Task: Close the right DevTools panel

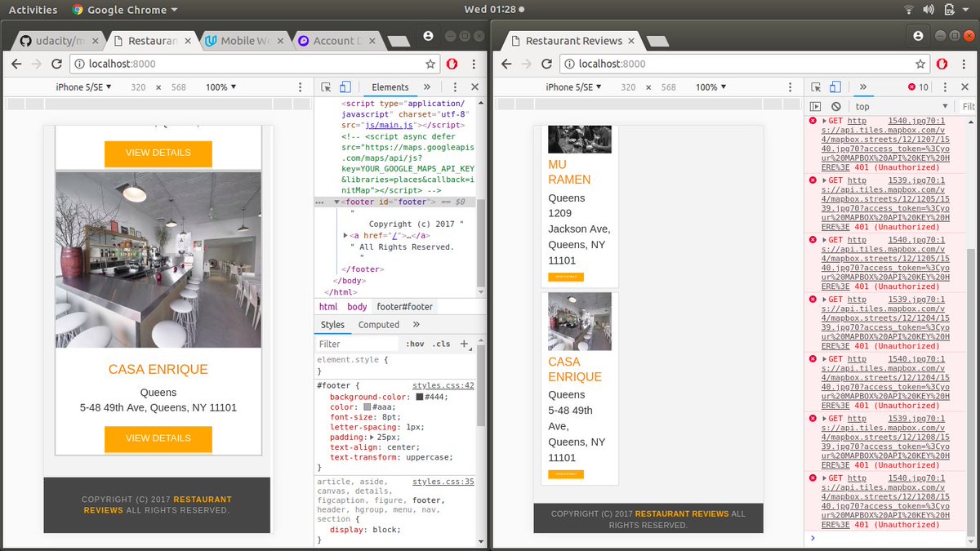Action: click(x=965, y=87)
